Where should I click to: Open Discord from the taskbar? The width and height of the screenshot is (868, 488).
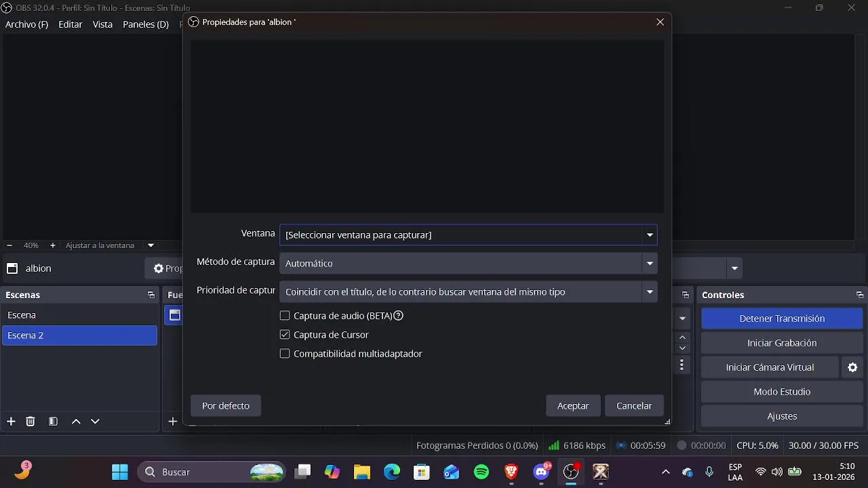541,472
